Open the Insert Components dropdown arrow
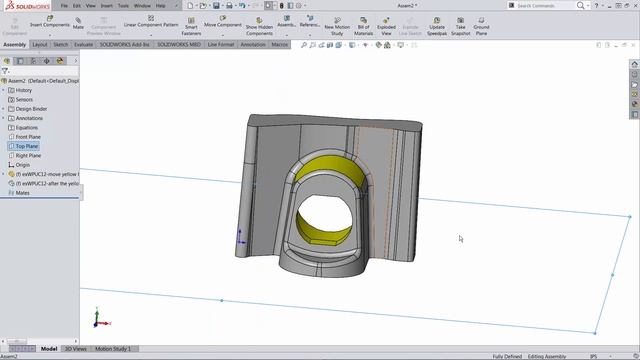This screenshot has height=360, width=640. click(x=50, y=35)
